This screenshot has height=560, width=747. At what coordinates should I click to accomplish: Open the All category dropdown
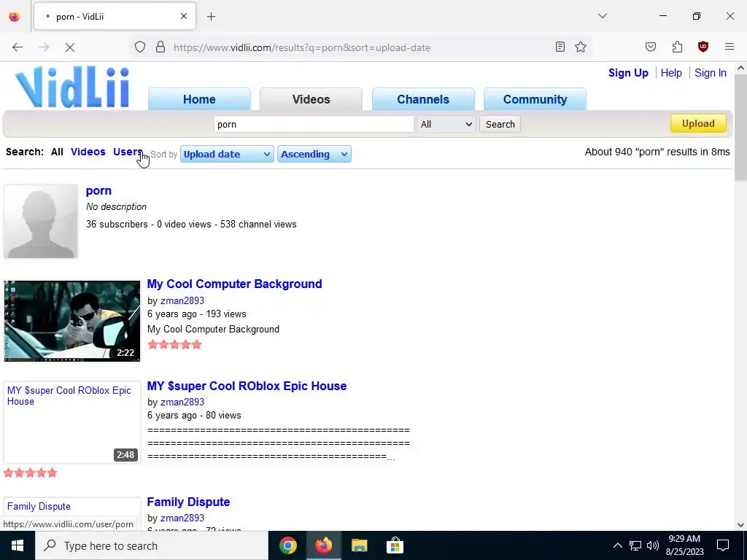(446, 124)
